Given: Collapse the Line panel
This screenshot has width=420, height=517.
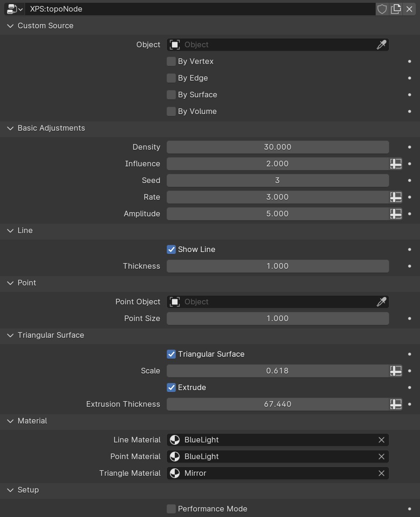Looking at the screenshot, I should tap(10, 231).
